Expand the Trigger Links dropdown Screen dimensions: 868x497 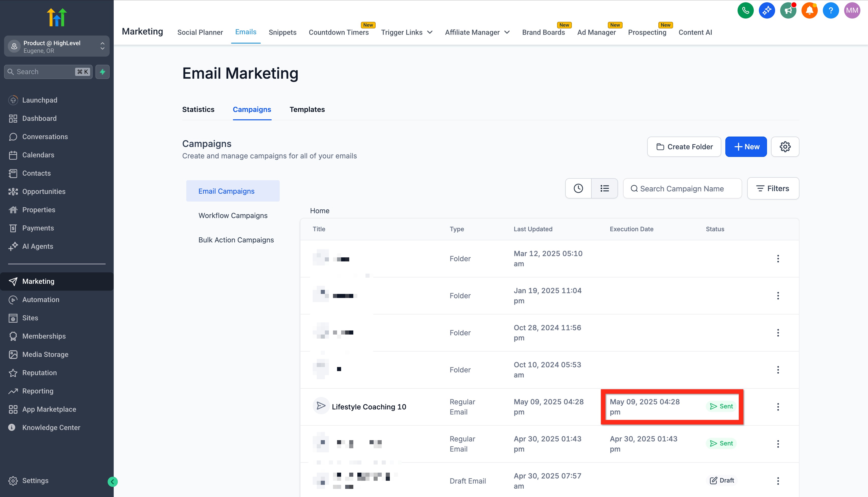point(407,32)
